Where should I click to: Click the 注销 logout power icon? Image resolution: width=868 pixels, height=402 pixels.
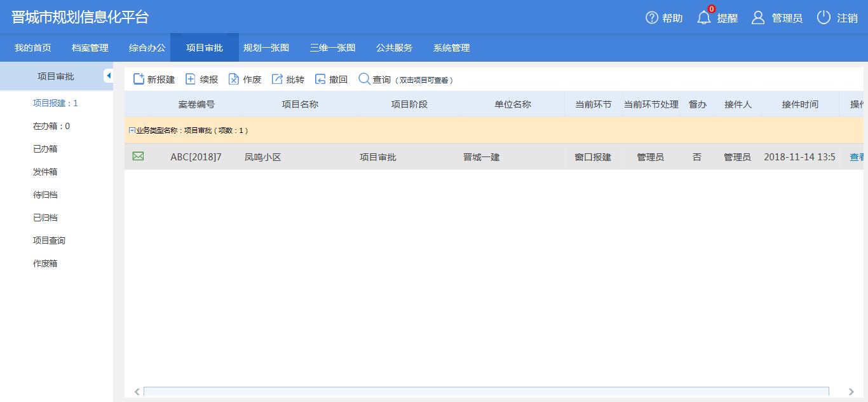824,18
